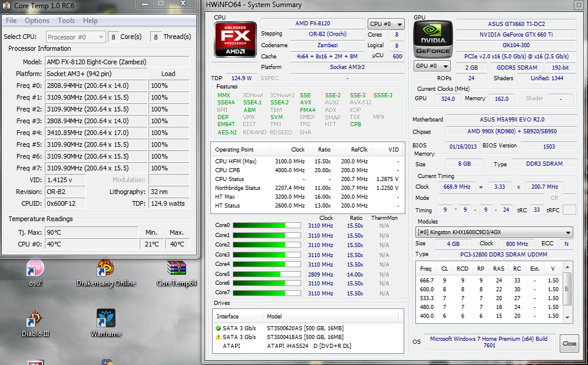
Task: Click the Core5 usage bar
Action: (x=267, y=274)
